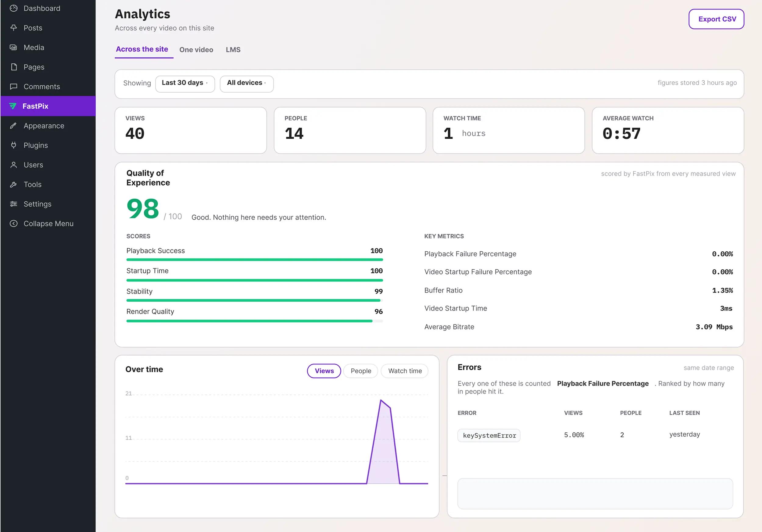Switch to the LMS tab
This screenshot has width=762, height=532.
(x=233, y=50)
